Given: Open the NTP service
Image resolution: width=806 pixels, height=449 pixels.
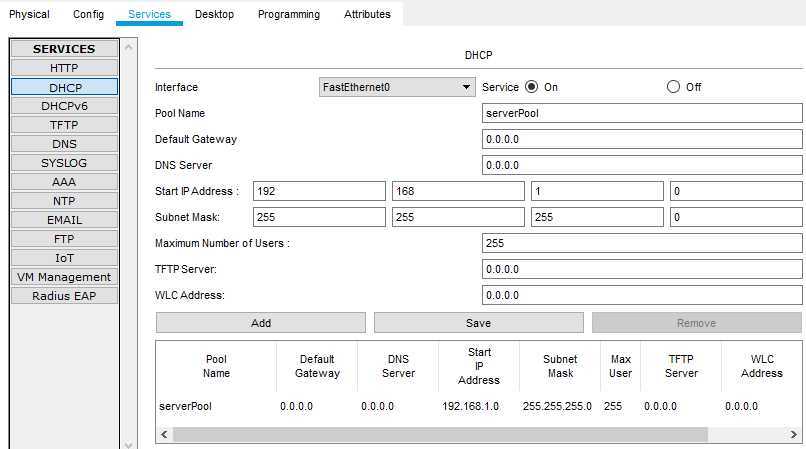Looking at the screenshot, I should pyautogui.click(x=64, y=201).
